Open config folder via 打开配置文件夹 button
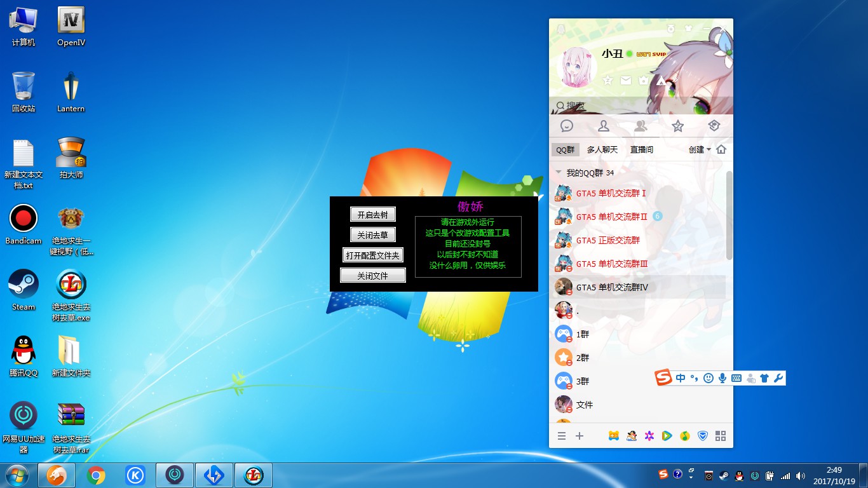 (373, 255)
